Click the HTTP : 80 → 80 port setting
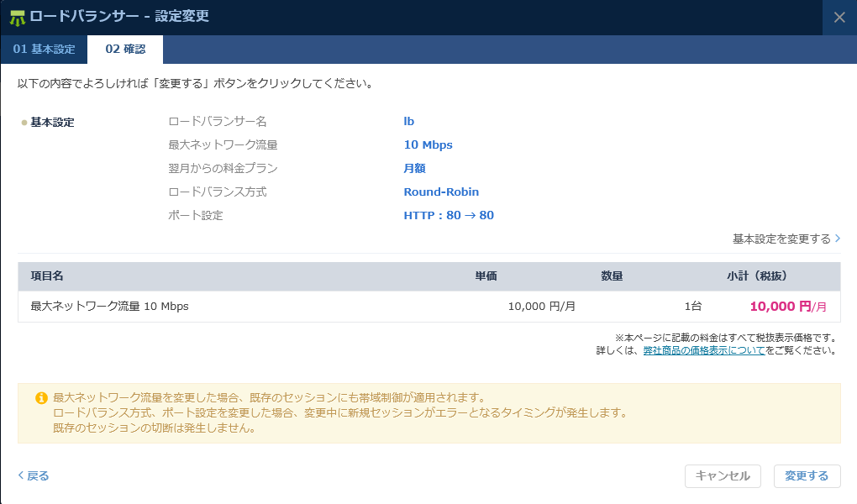The height and width of the screenshot is (504, 857). point(449,216)
